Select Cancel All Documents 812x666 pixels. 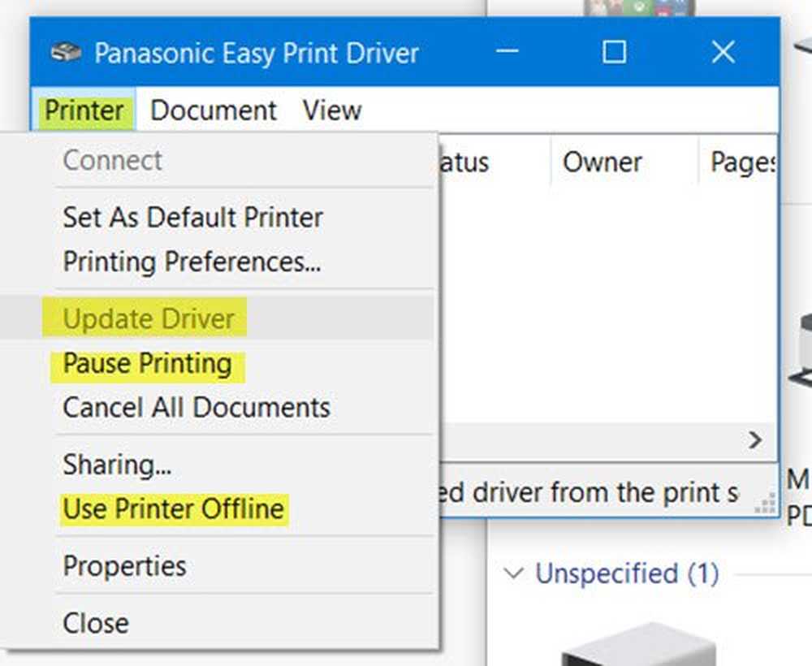197,407
